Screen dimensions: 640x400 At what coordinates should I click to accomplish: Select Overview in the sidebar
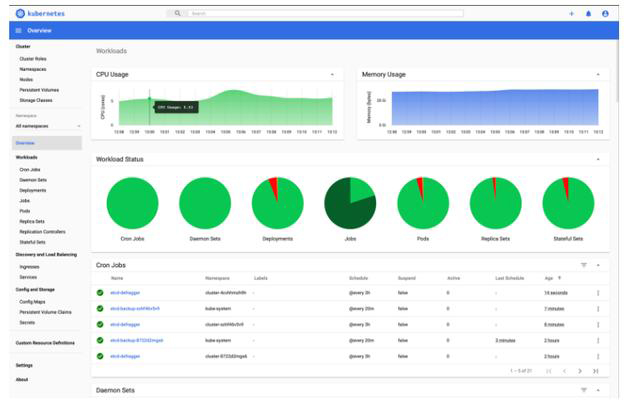click(47, 143)
